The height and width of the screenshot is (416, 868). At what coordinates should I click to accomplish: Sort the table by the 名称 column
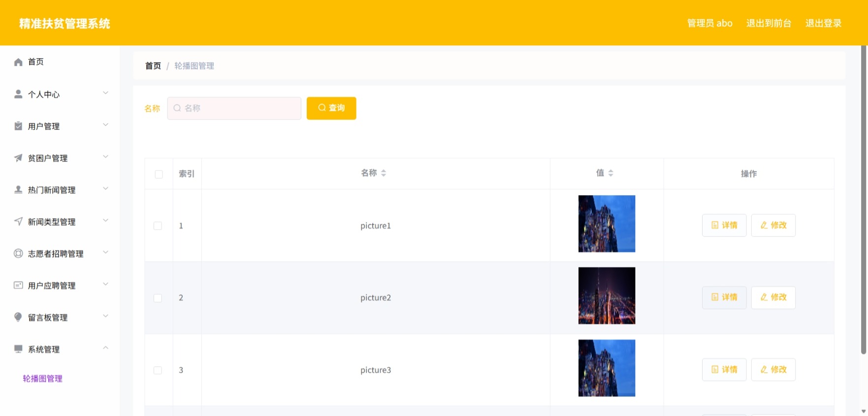coord(374,173)
